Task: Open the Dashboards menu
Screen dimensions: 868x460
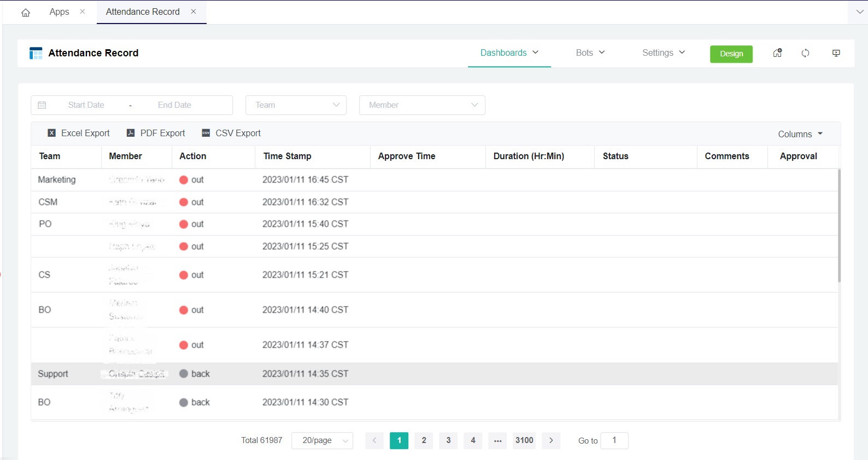Action: 509,53
